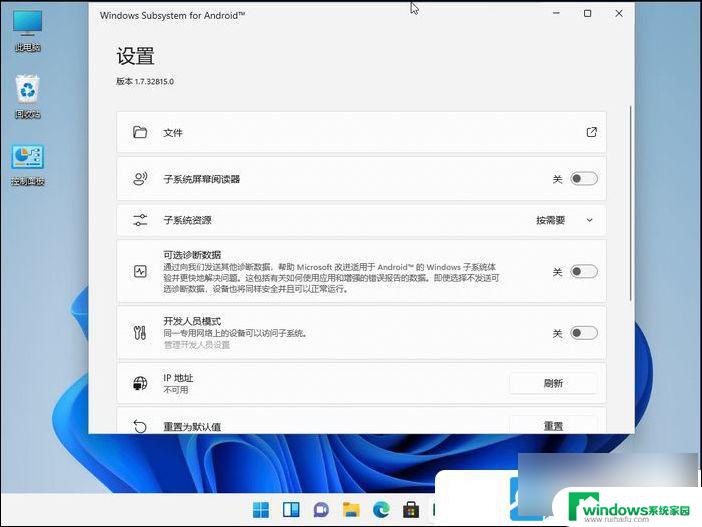This screenshot has height=527, width=702.
Task: Click the 重置 button
Action: point(553,425)
